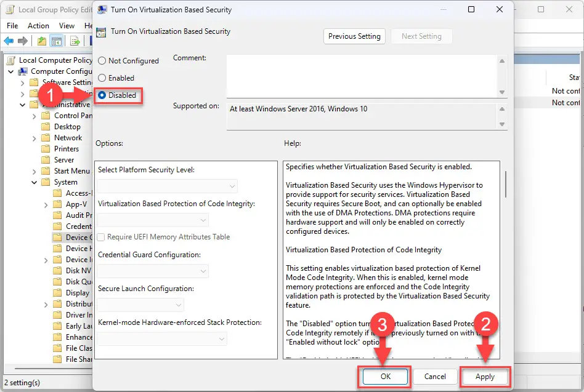Open the View menu in Group Policy Editor
The width and height of the screenshot is (584, 392).
point(67,26)
